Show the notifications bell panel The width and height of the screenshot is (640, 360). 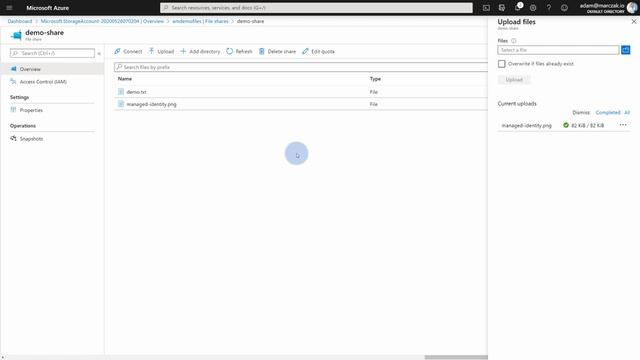click(x=518, y=7)
